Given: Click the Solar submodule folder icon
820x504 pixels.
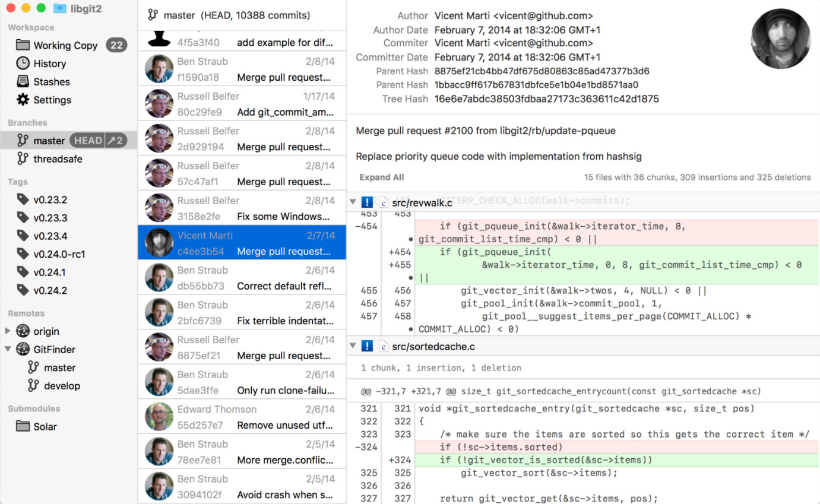Looking at the screenshot, I should pyautogui.click(x=23, y=426).
